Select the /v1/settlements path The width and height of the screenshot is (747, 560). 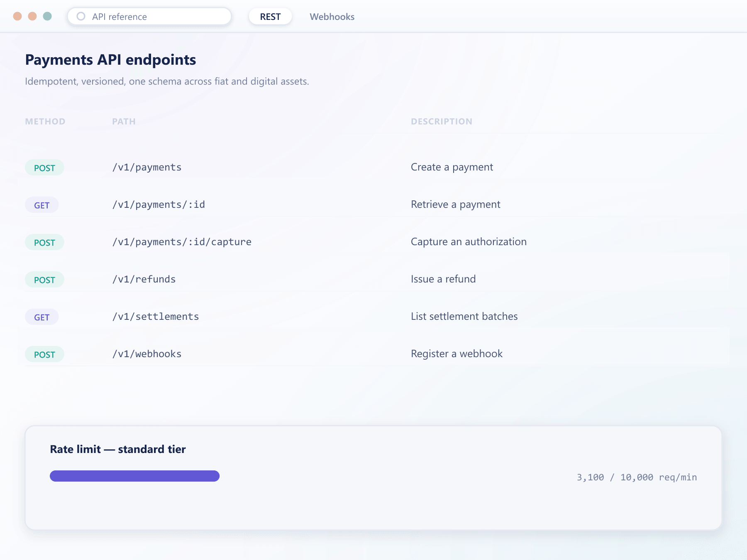pos(156,317)
